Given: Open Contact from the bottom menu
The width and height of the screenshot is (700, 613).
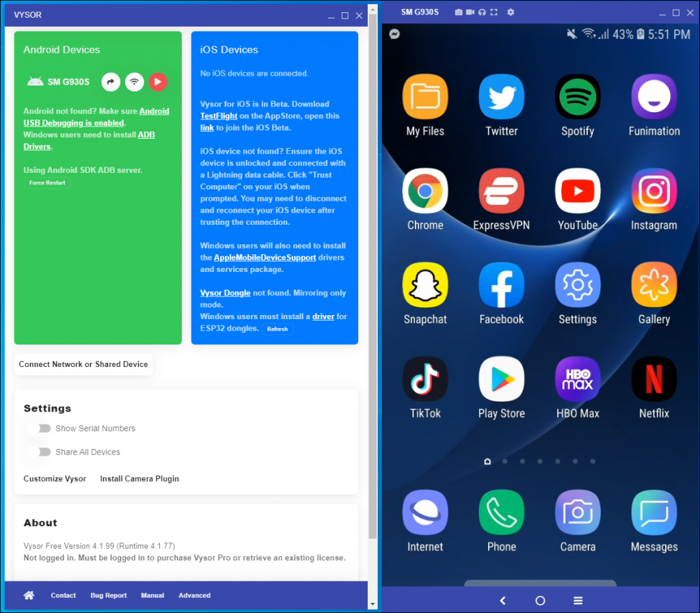Looking at the screenshot, I should pyautogui.click(x=63, y=595).
